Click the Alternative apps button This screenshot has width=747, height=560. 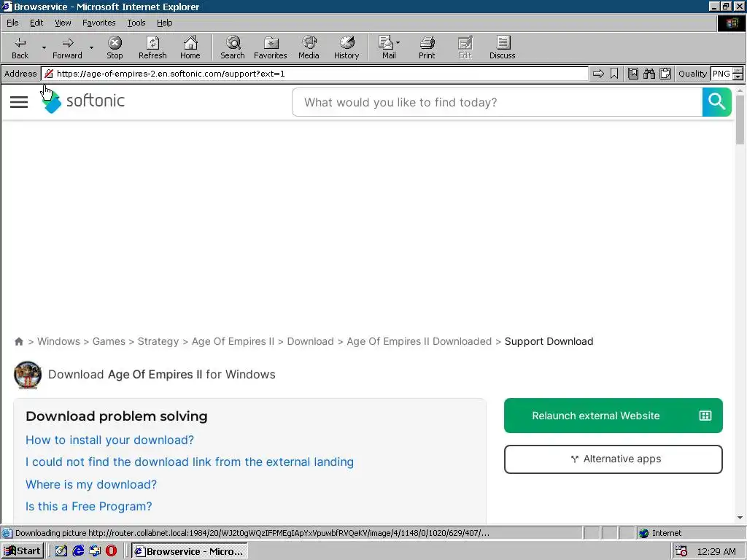613,459
